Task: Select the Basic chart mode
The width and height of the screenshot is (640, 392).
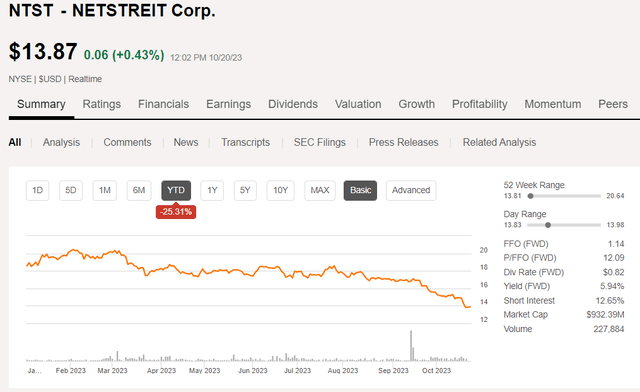Action: click(x=360, y=190)
